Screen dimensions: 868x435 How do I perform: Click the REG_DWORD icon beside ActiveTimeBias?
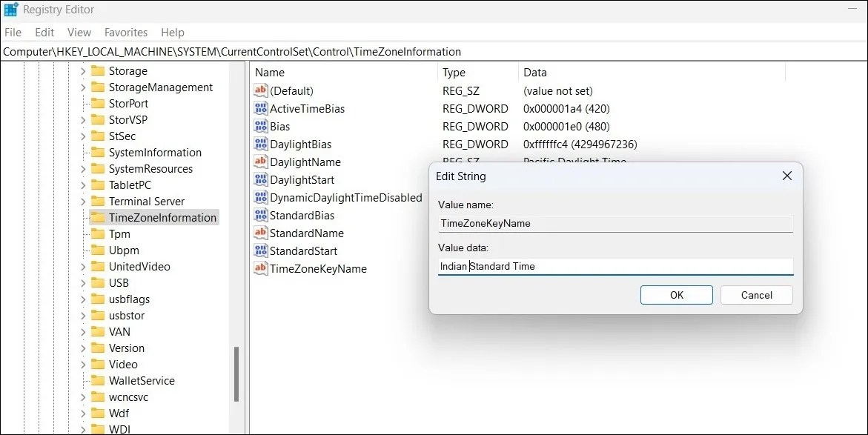point(259,108)
